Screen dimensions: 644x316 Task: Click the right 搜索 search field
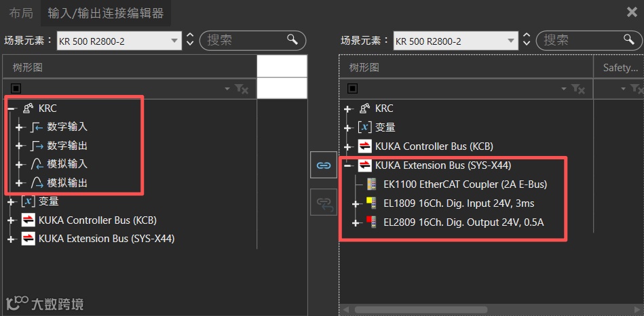pos(590,40)
